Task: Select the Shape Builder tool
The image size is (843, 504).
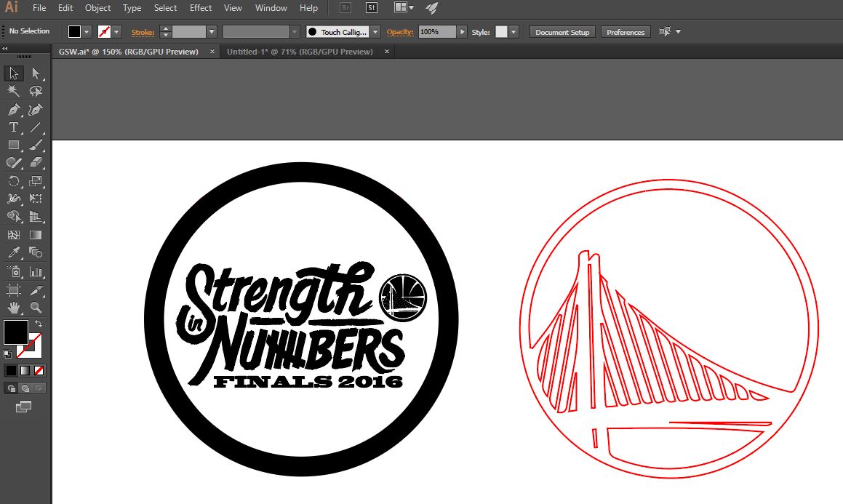Action: (x=13, y=216)
